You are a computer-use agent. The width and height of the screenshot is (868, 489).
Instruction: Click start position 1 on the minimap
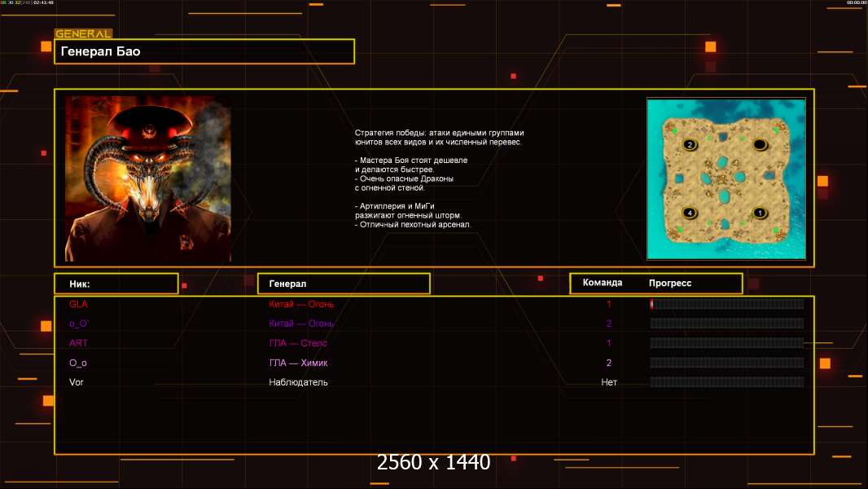click(760, 213)
